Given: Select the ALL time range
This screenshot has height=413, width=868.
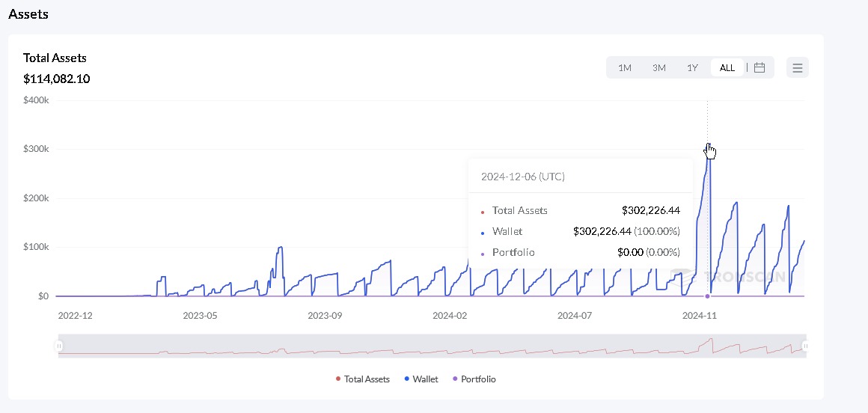Looking at the screenshot, I should (x=727, y=68).
